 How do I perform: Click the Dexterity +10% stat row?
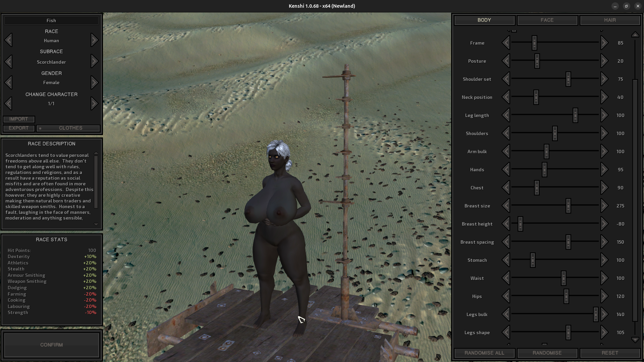(52, 256)
